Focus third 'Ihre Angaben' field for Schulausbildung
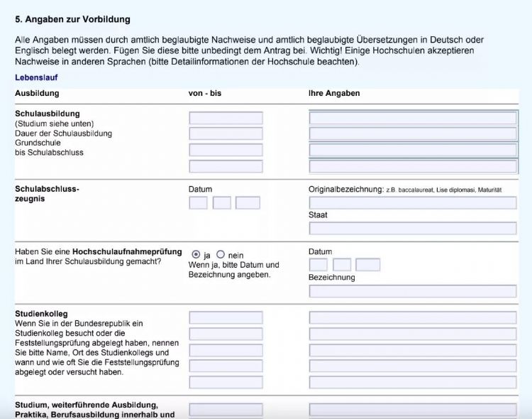This screenshot has width=532, height=419. click(413, 150)
